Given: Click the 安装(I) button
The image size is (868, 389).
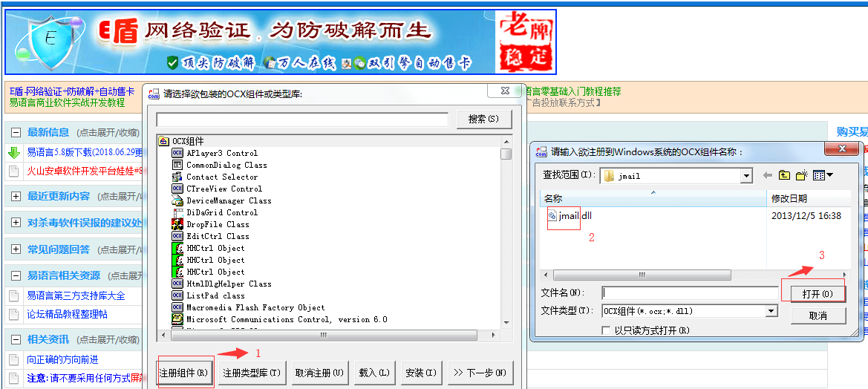Looking at the screenshot, I should 421,373.
